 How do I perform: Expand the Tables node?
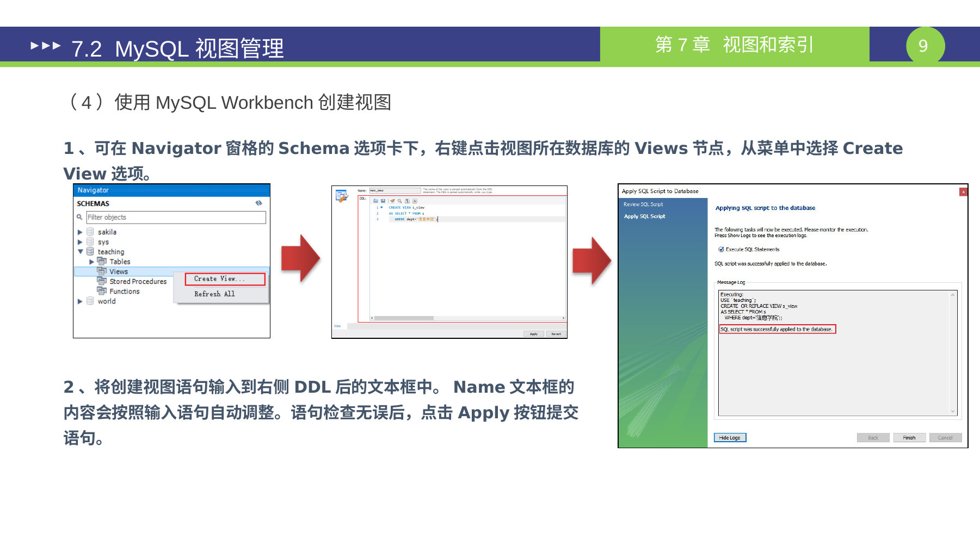tap(92, 262)
